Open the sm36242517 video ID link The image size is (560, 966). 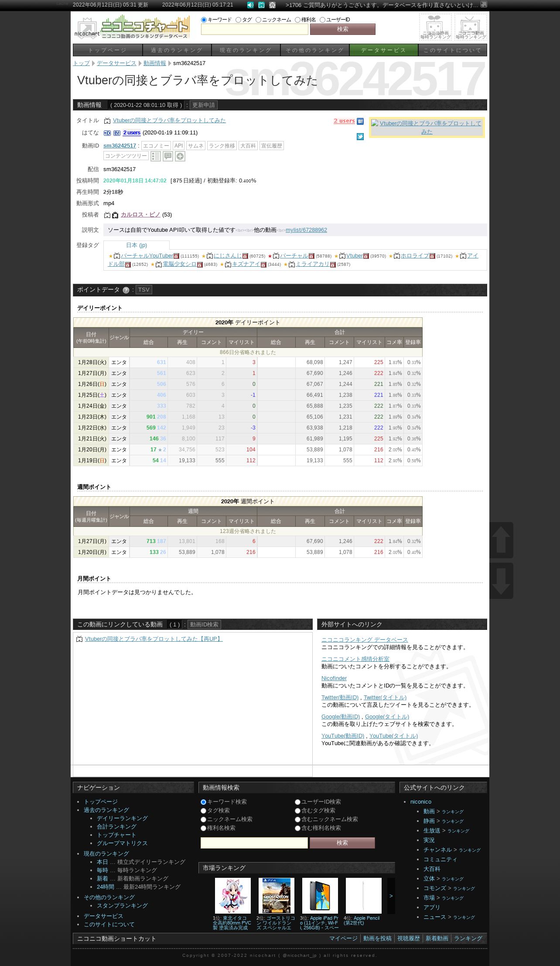click(120, 146)
